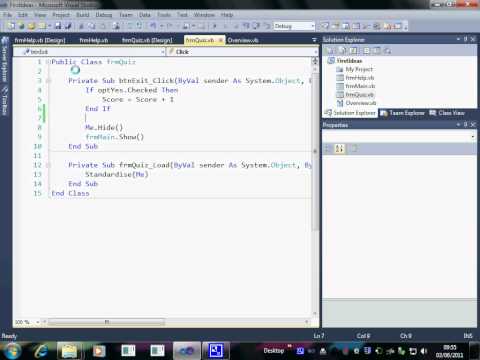The width and height of the screenshot is (480, 360).
Task: Close the frmQuiz.vb tab
Action: coord(220,40)
